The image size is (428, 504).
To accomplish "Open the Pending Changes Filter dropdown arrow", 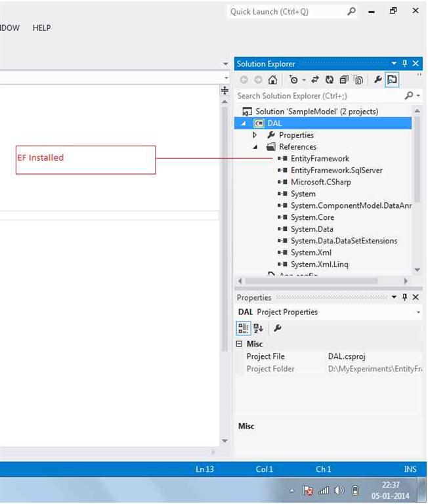I will click(x=304, y=79).
